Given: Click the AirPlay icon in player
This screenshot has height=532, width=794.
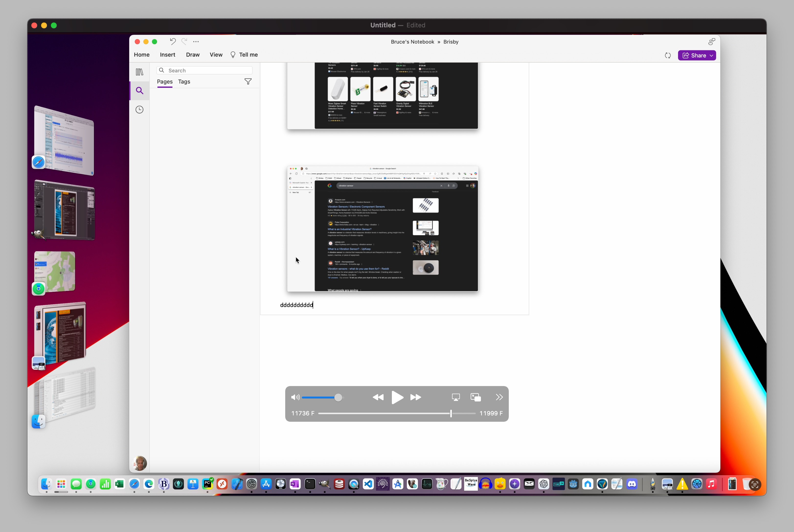Looking at the screenshot, I should click(455, 397).
